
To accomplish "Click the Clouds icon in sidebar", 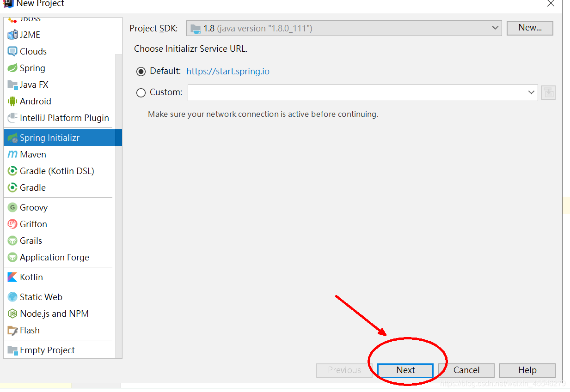I will tap(12, 51).
